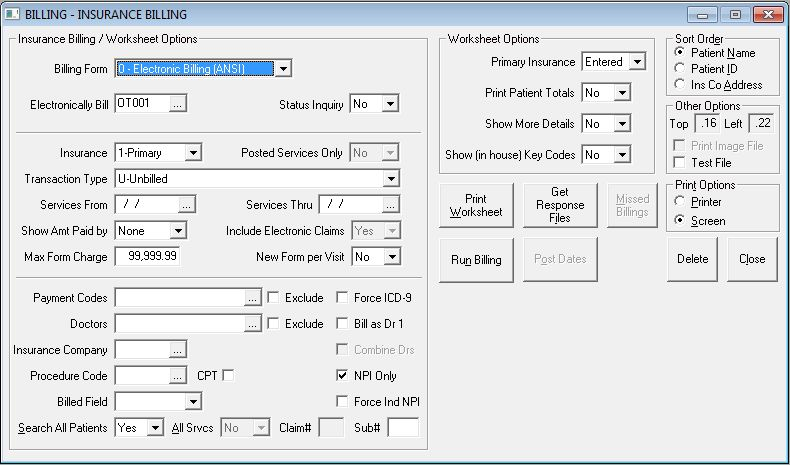
Task: Enable Force Ind NPI checkbox
Action: click(x=342, y=402)
